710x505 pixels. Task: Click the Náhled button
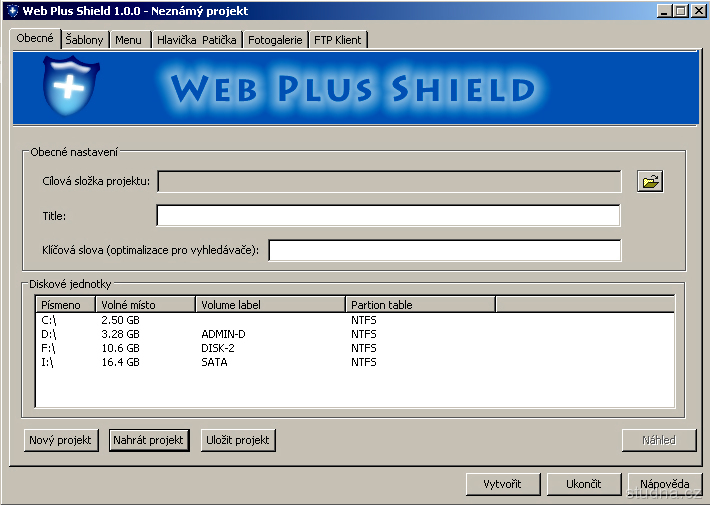[659, 440]
